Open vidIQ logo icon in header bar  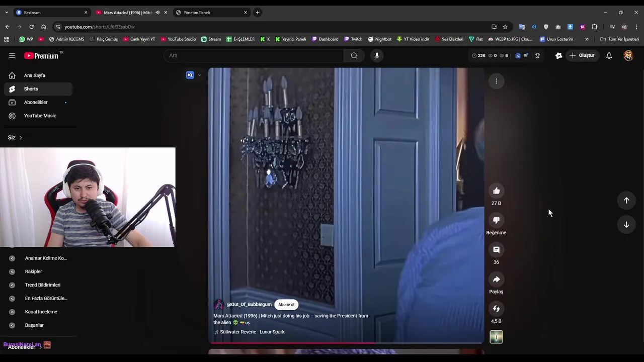(x=518, y=56)
